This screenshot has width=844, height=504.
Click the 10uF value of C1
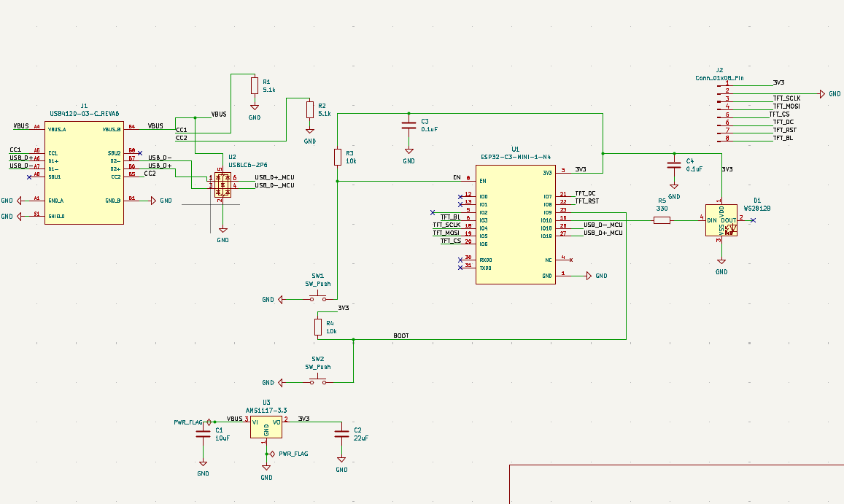pos(222,438)
